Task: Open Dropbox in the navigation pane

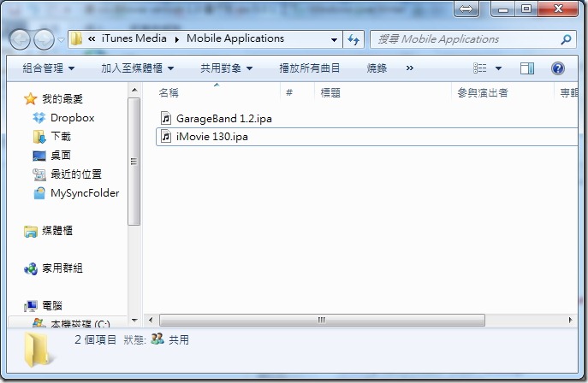Action: click(x=73, y=118)
